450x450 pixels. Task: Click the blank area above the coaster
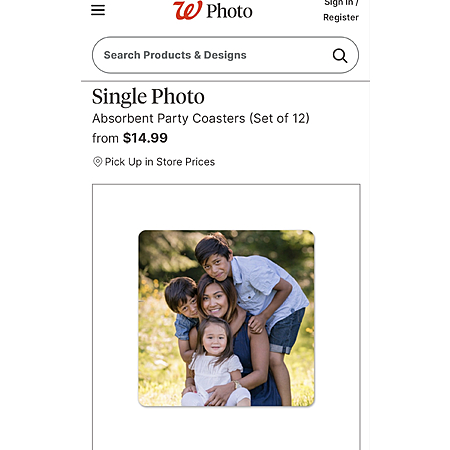coord(226,207)
